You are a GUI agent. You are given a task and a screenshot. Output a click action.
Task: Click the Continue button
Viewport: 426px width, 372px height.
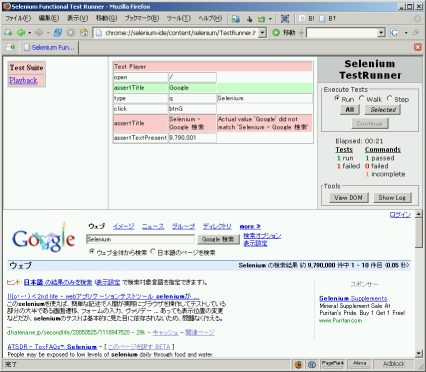(369, 124)
